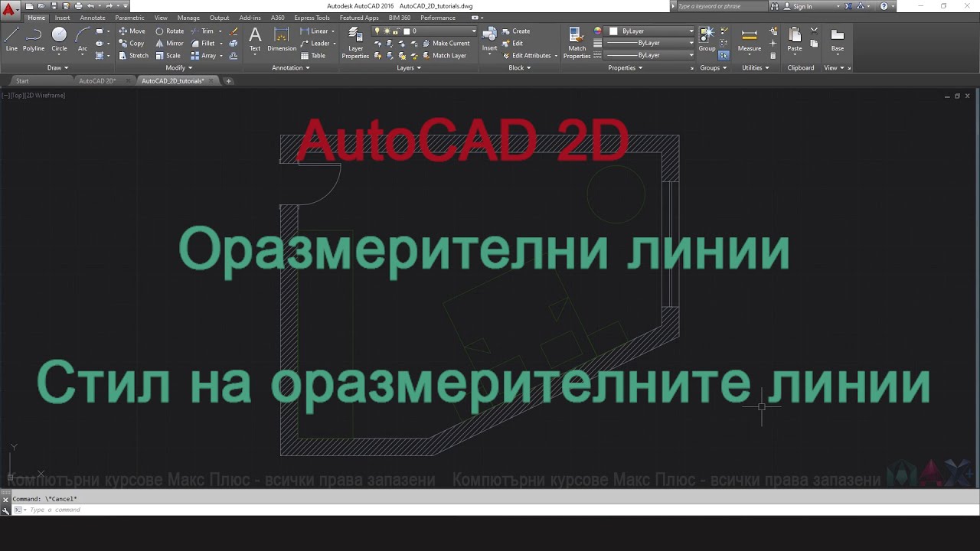Open the Annotate ribbon tab
This screenshot has width=980, height=551.
pos(93,18)
